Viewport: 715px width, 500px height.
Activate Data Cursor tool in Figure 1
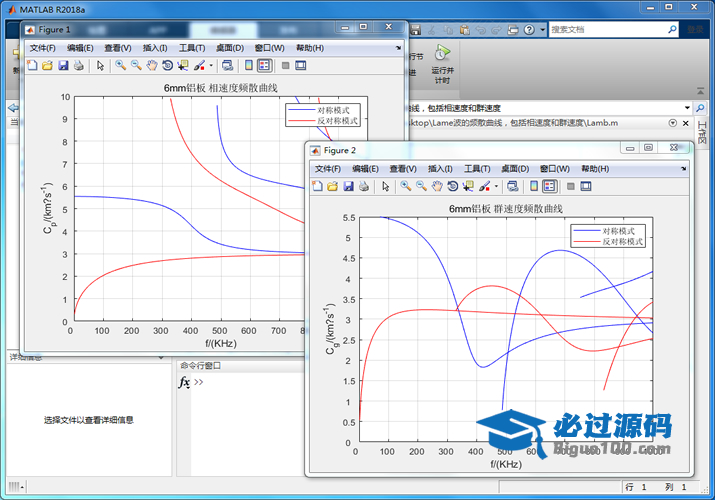pos(184,66)
